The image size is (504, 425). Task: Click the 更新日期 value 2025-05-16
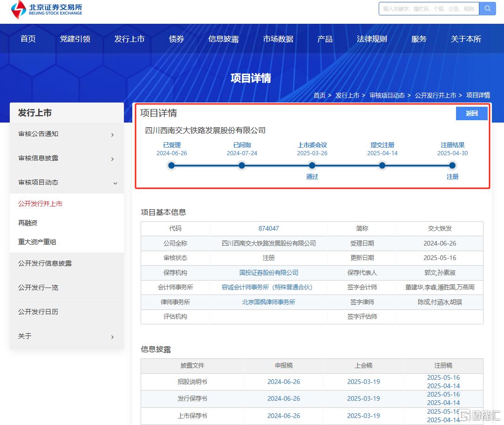point(439,258)
